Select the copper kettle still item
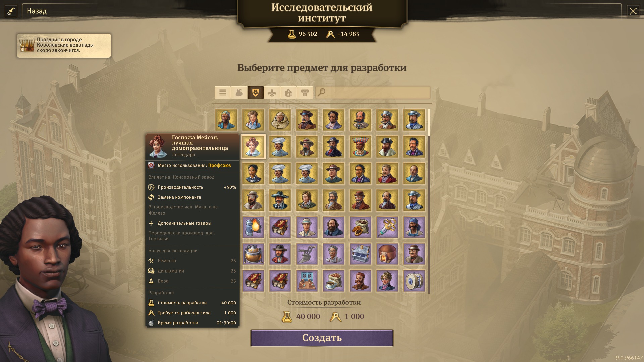This screenshot has width=644, height=362. coord(253,254)
